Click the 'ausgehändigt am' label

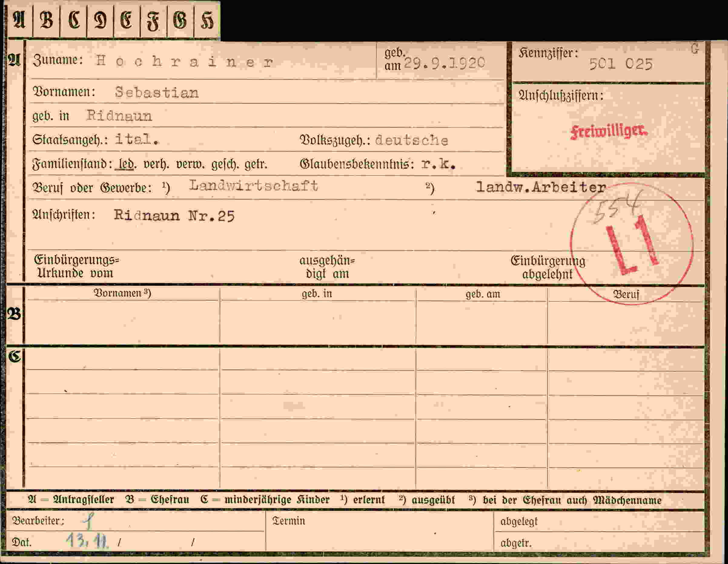coord(327,267)
